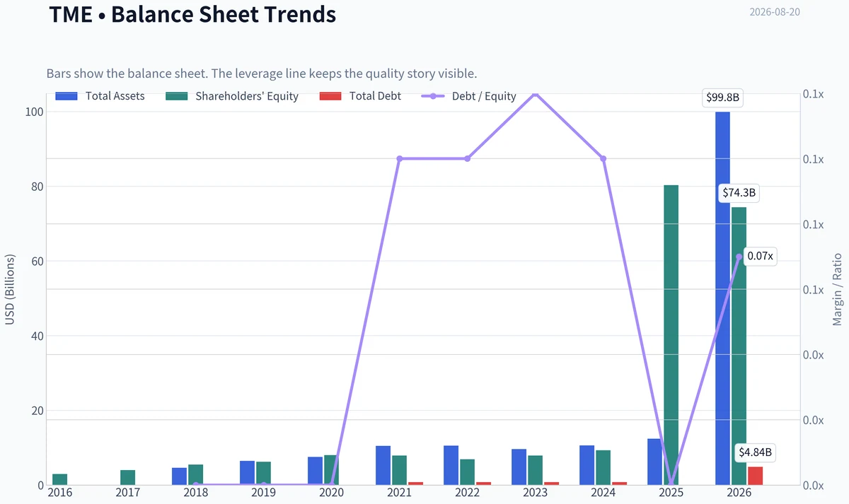Click the 2021 Debt / Equity line point

[x=400, y=158]
